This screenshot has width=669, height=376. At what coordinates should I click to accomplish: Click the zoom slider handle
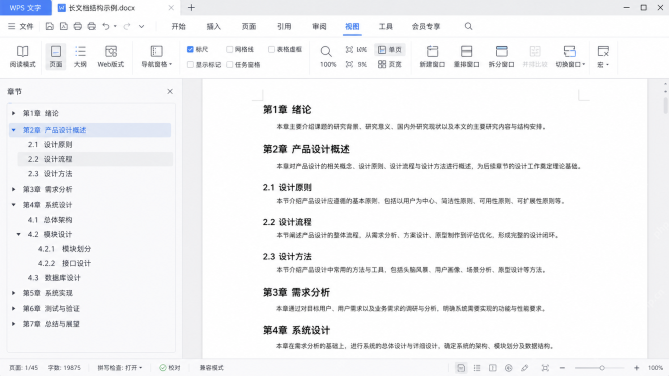click(x=602, y=367)
